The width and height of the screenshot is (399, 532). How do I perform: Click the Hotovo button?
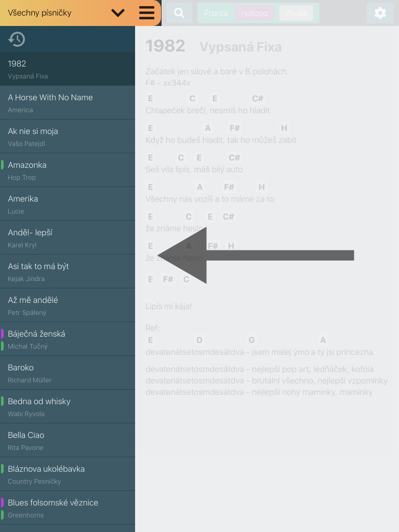254,13
